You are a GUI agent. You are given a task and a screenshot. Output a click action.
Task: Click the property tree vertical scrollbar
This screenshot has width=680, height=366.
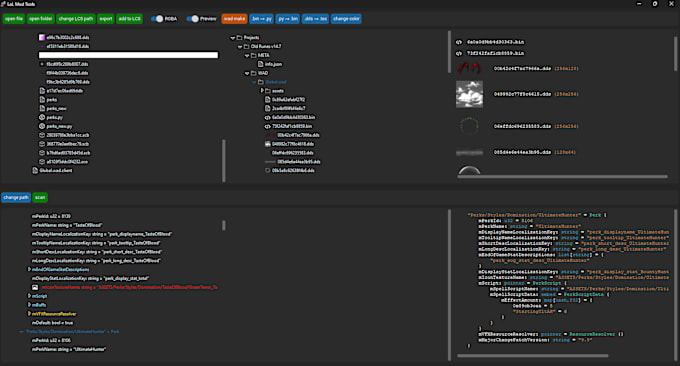[224, 225]
